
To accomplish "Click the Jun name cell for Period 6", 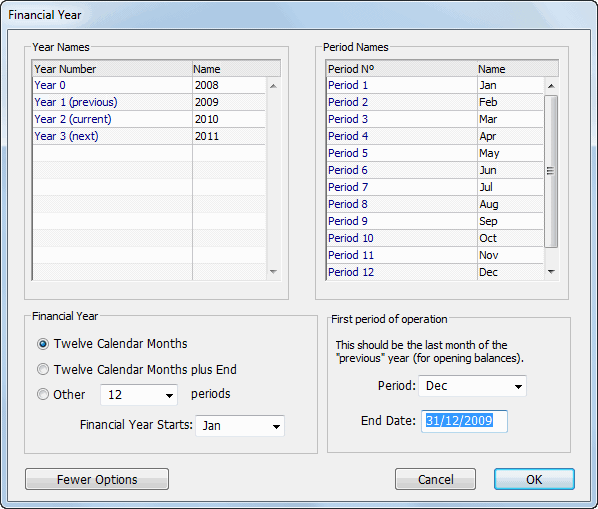I will [x=510, y=170].
